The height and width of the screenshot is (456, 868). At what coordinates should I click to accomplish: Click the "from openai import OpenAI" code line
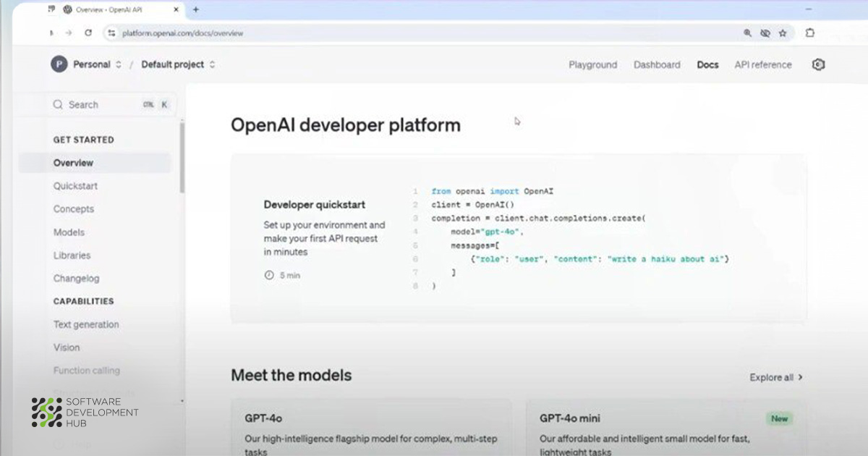pyautogui.click(x=492, y=191)
